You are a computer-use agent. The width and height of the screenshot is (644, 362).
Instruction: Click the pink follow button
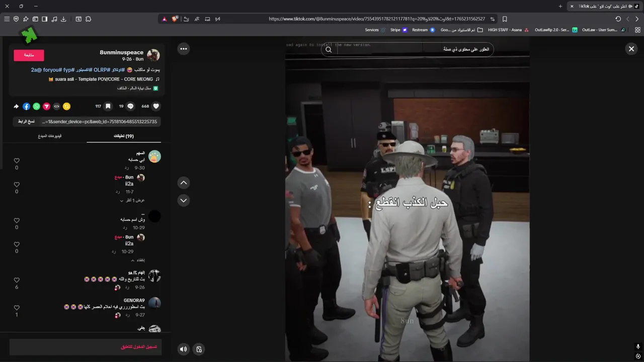point(29,55)
